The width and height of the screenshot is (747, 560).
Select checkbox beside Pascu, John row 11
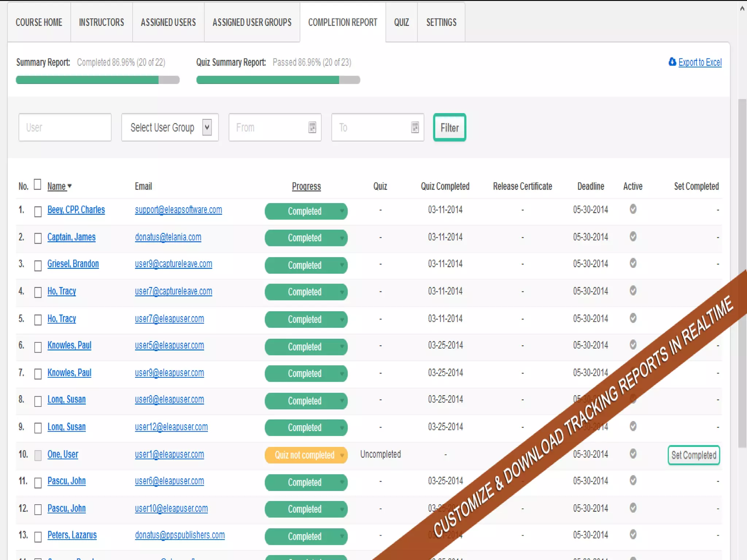coord(38,483)
